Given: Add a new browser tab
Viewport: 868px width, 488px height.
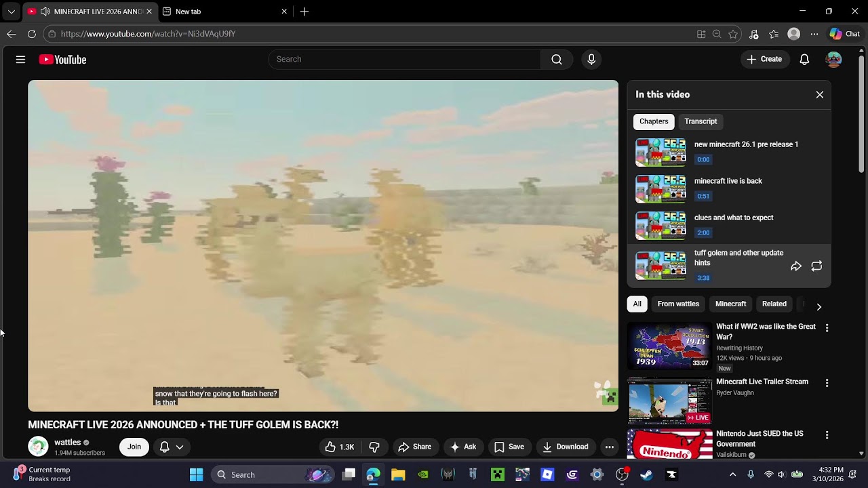Looking at the screenshot, I should pyautogui.click(x=304, y=12).
